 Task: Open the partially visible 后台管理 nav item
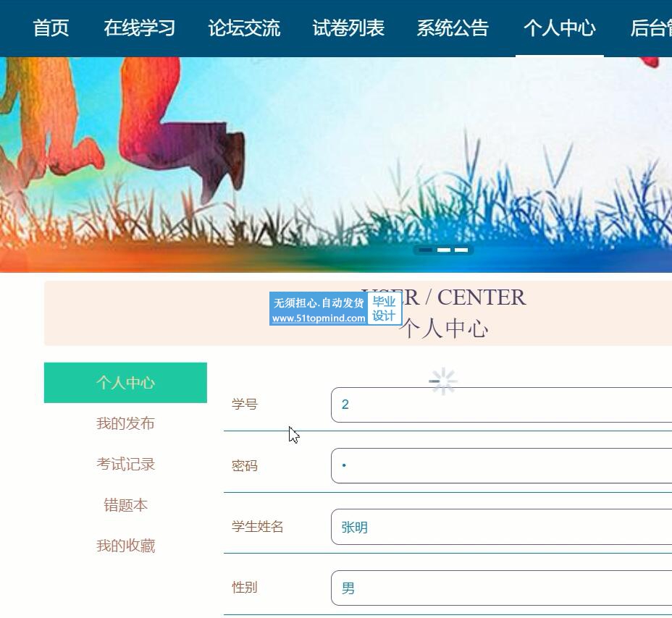click(x=650, y=28)
